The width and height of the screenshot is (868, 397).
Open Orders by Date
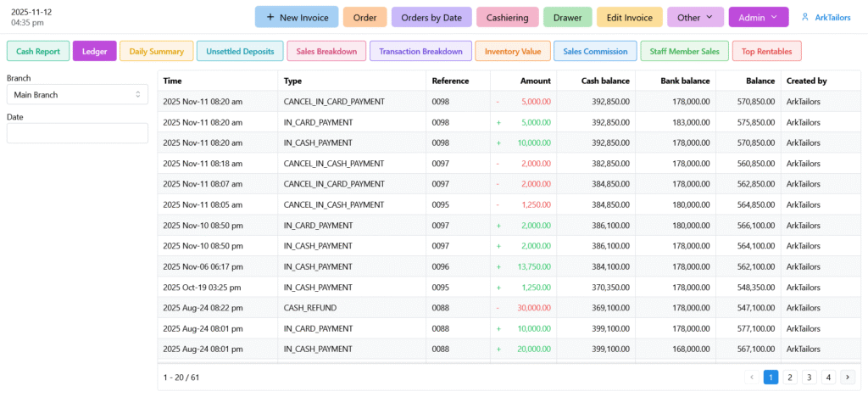[x=431, y=17]
